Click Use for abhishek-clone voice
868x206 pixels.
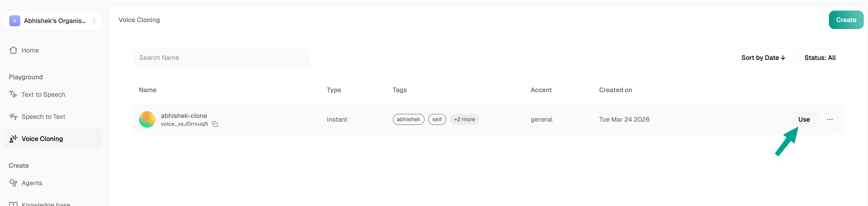click(x=804, y=119)
